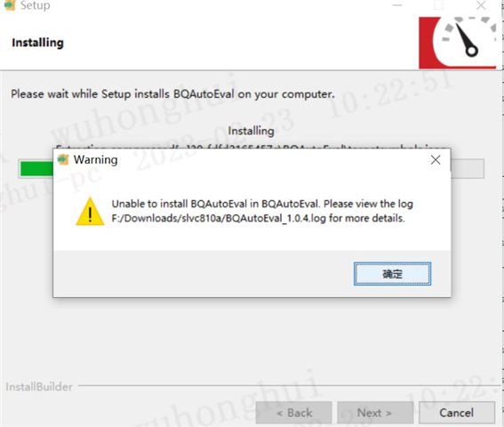The width and height of the screenshot is (504, 427).
Task: Click the disabled Next button
Action: tap(375, 413)
